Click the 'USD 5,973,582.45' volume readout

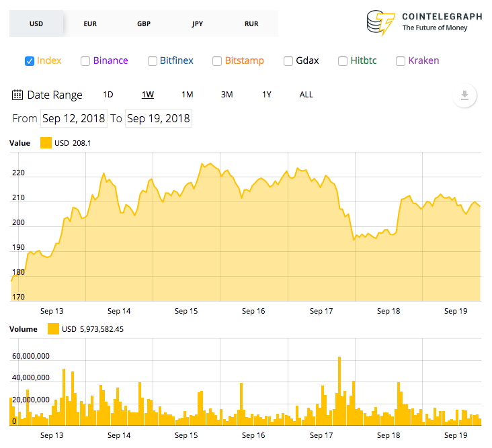(93, 329)
